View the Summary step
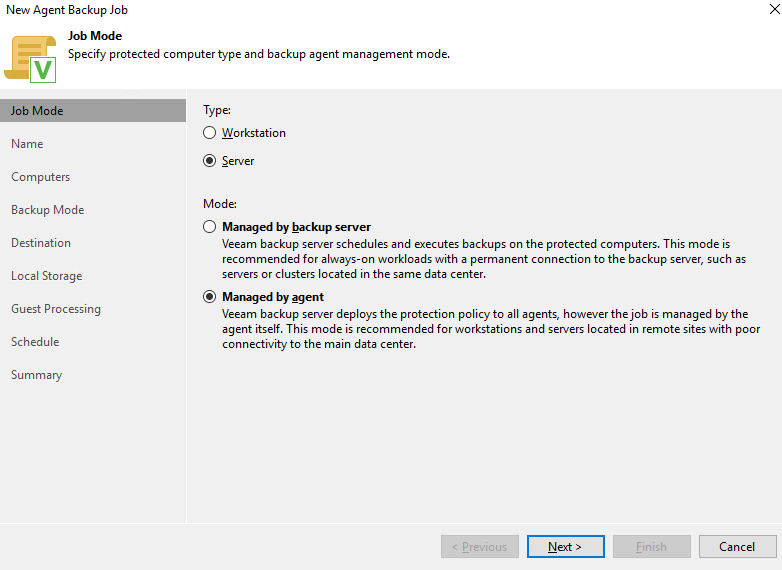782x570 pixels. (x=36, y=375)
